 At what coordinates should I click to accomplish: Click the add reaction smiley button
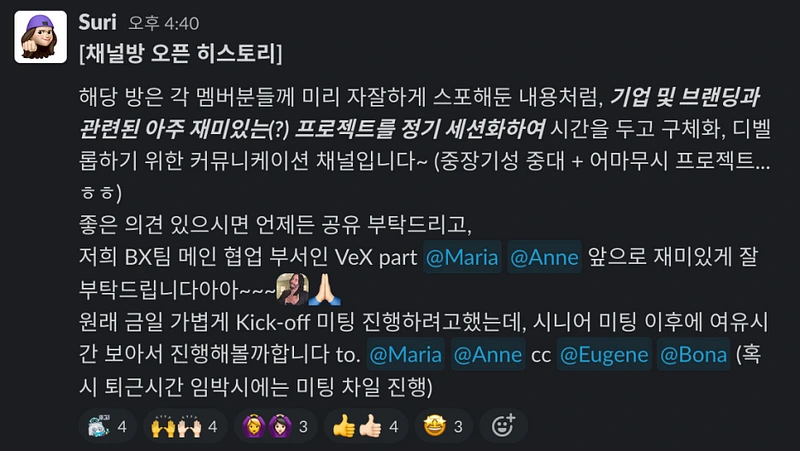(503, 426)
